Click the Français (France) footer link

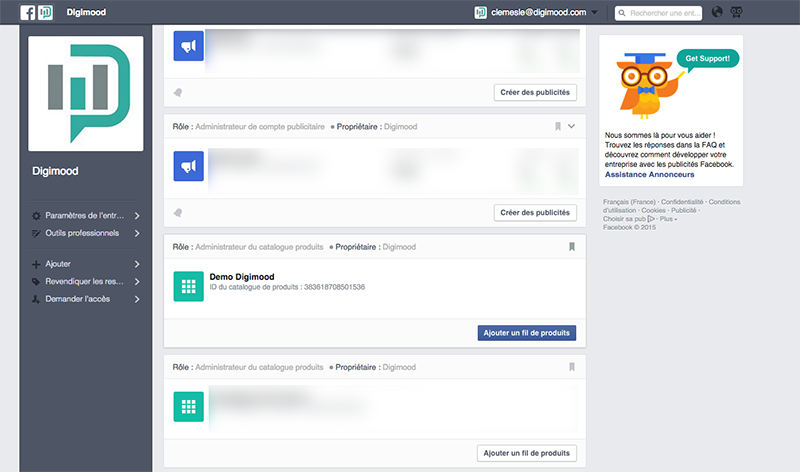629,202
